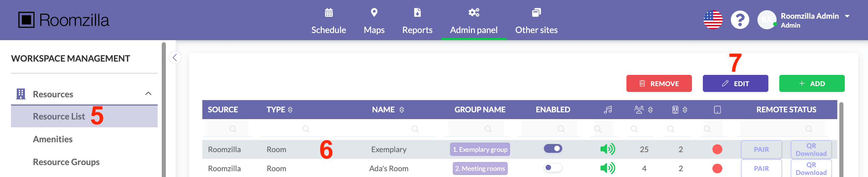
Task: Open the US flag language selector
Action: tap(713, 20)
